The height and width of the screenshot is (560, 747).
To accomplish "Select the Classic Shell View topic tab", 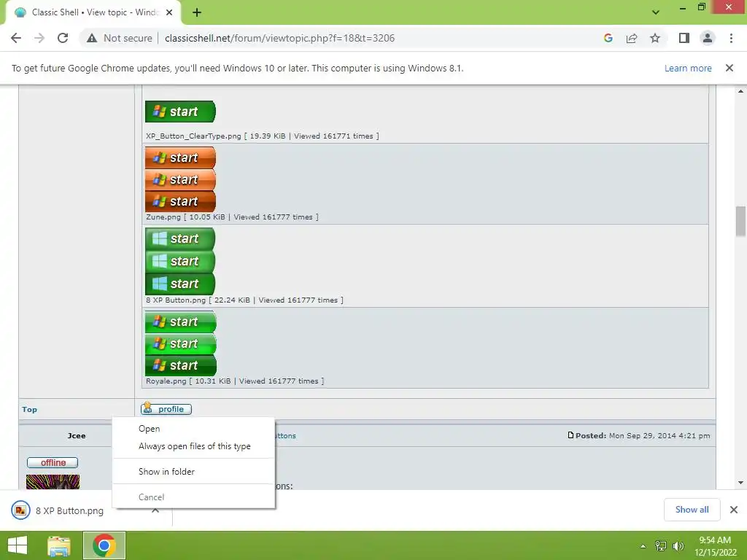I will tap(94, 13).
